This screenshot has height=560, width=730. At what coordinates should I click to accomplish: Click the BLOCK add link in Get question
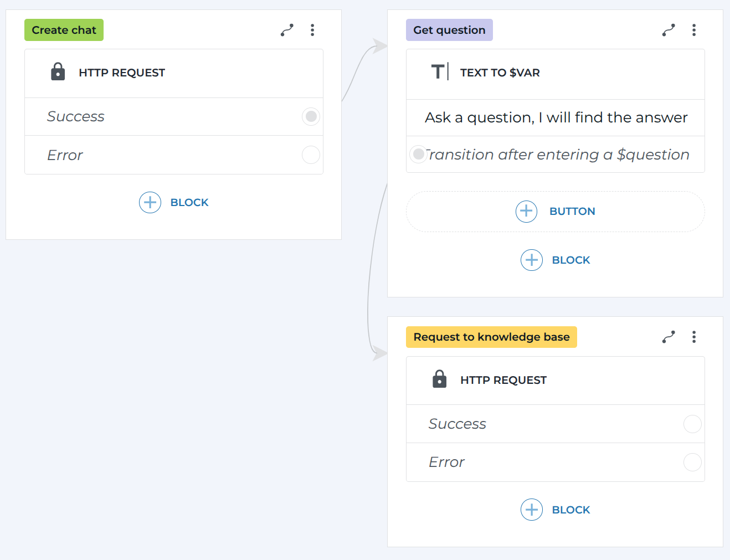(570, 260)
